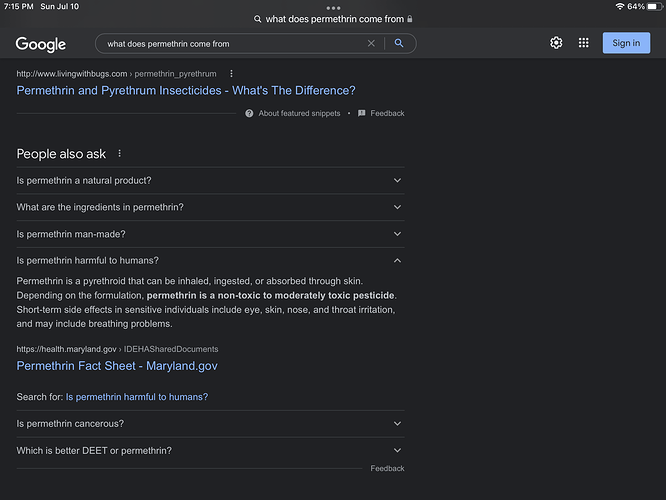
Task: Expand 'Is permethrin cancerous?' question
Action: pos(210,424)
